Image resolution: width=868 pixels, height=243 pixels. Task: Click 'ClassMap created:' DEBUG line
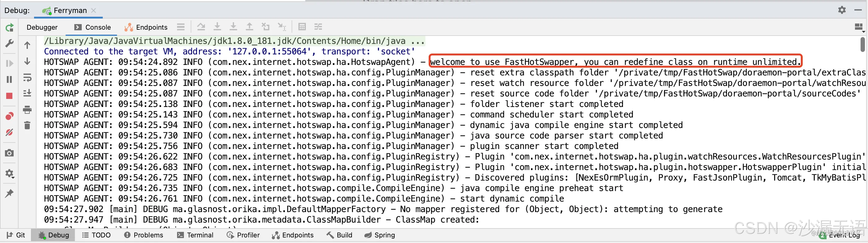pos(262,220)
